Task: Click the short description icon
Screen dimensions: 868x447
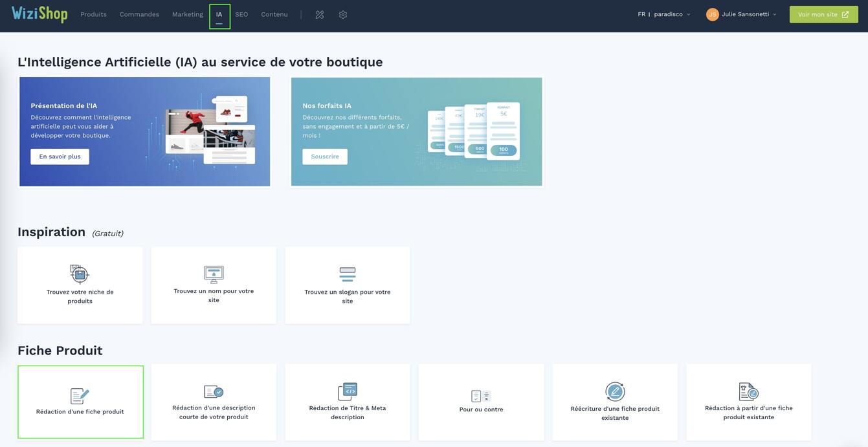Action: [214, 391]
